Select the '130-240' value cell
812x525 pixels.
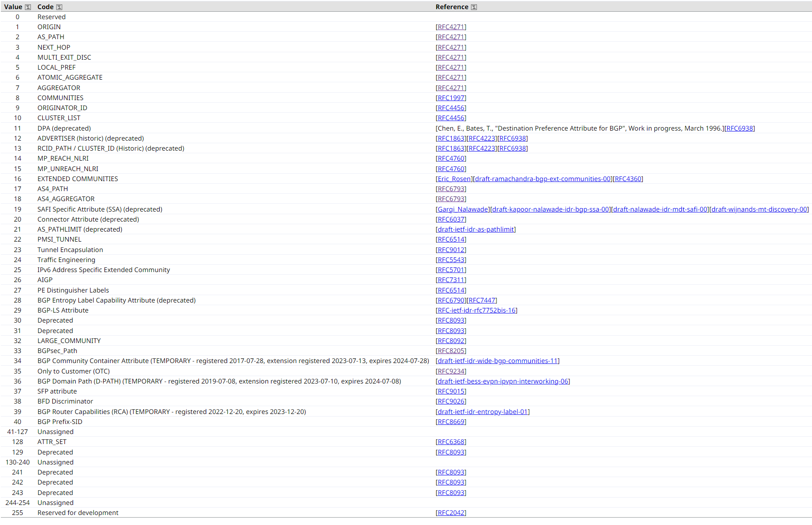click(17, 462)
